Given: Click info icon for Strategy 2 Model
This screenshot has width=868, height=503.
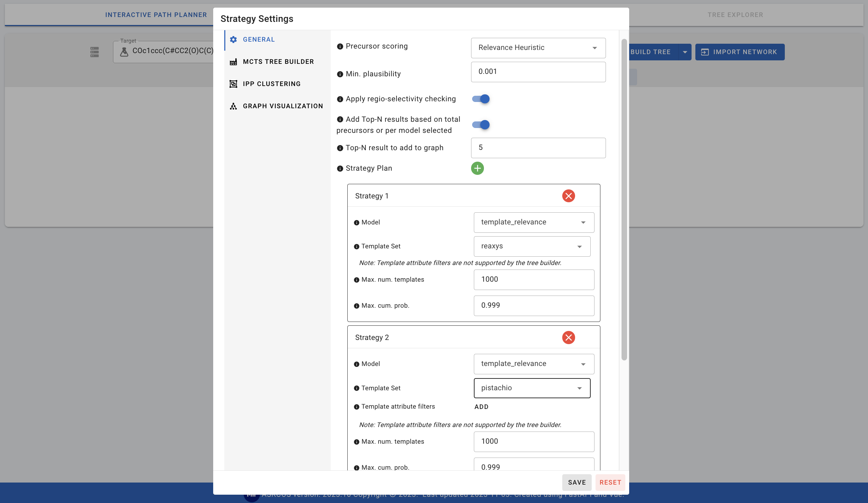Looking at the screenshot, I should 356,364.
